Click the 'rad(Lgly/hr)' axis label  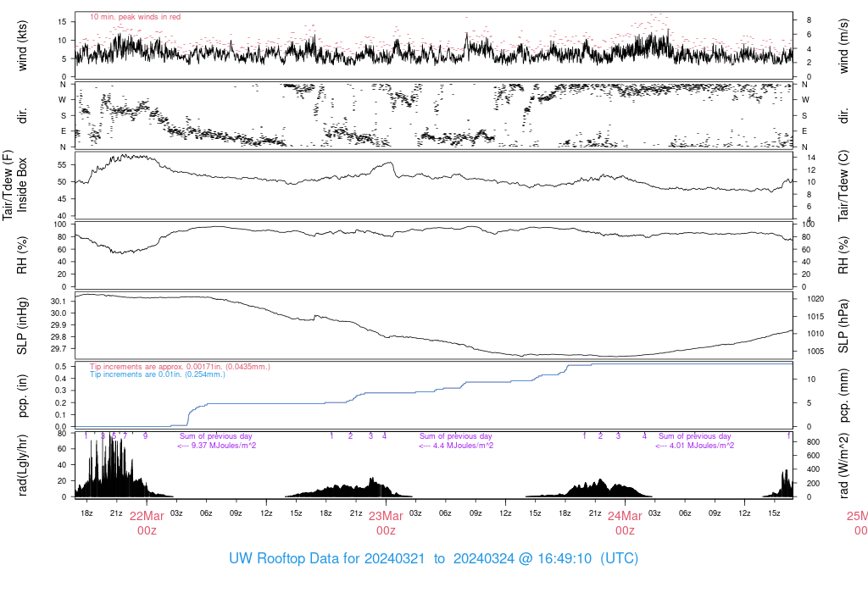pos(22,465)
